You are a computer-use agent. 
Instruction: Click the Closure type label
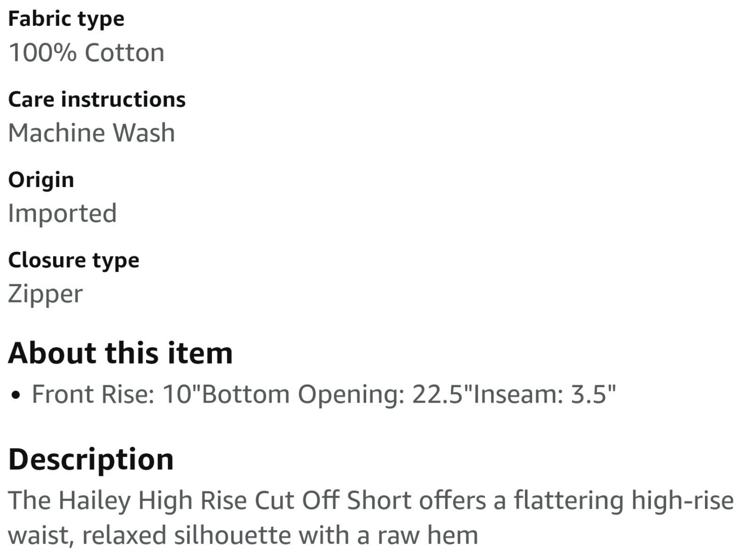click(74, 261)
